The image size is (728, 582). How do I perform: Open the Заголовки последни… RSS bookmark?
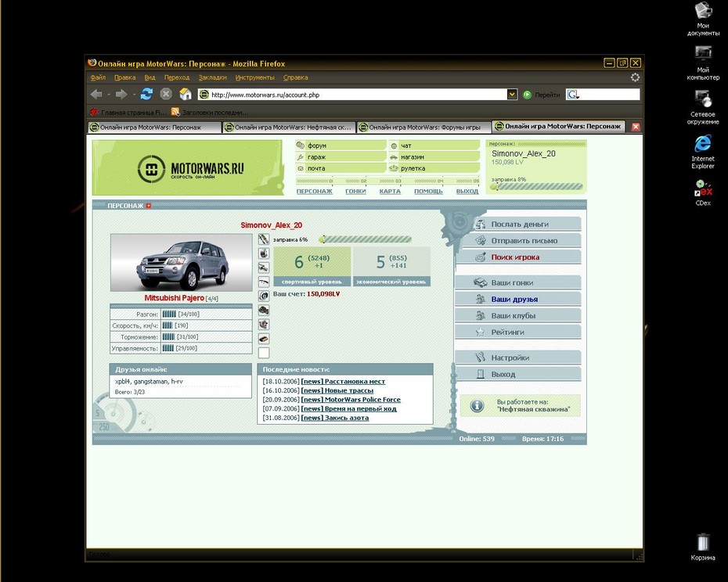click(x=209, y=112)
